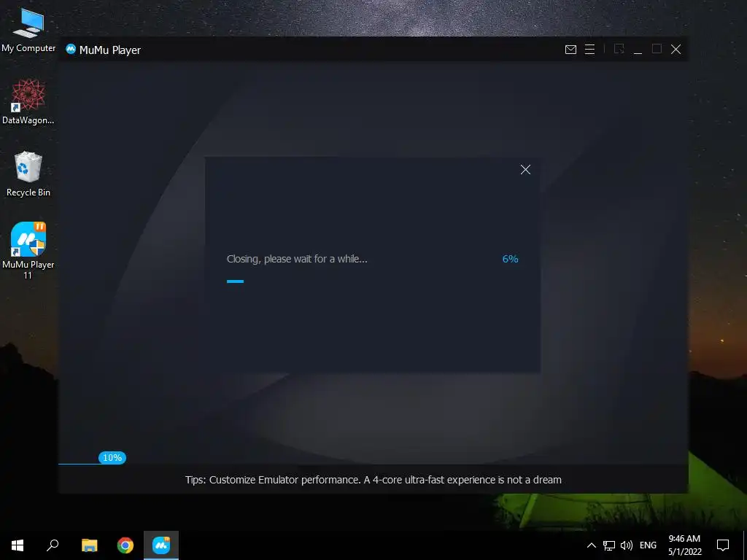Click the Tips text about emulator performance

coord(373,480)
